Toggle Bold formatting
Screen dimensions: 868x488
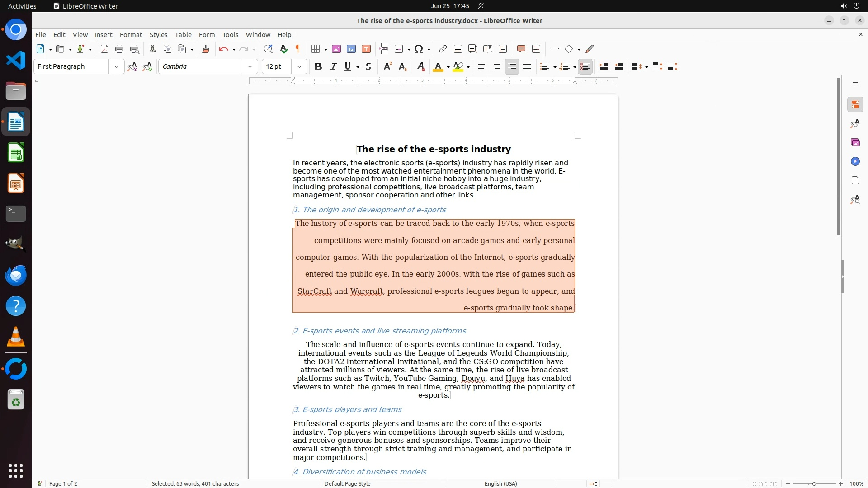[318, 66]
